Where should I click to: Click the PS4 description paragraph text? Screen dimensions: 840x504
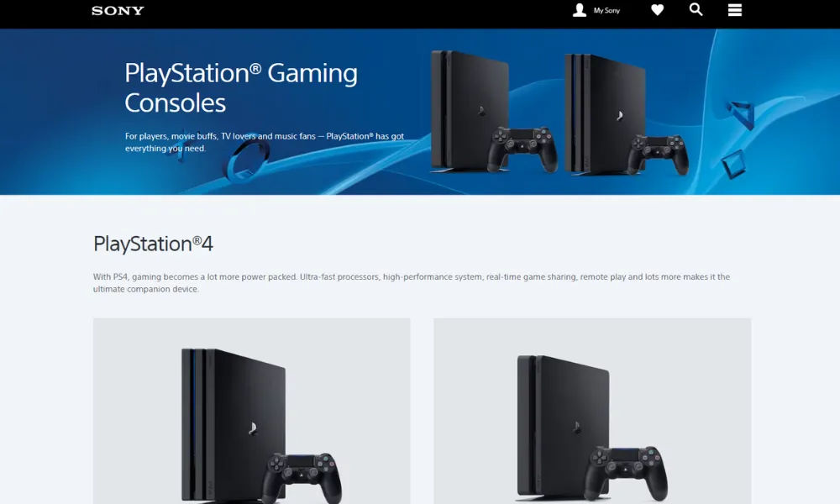(412, 283)
